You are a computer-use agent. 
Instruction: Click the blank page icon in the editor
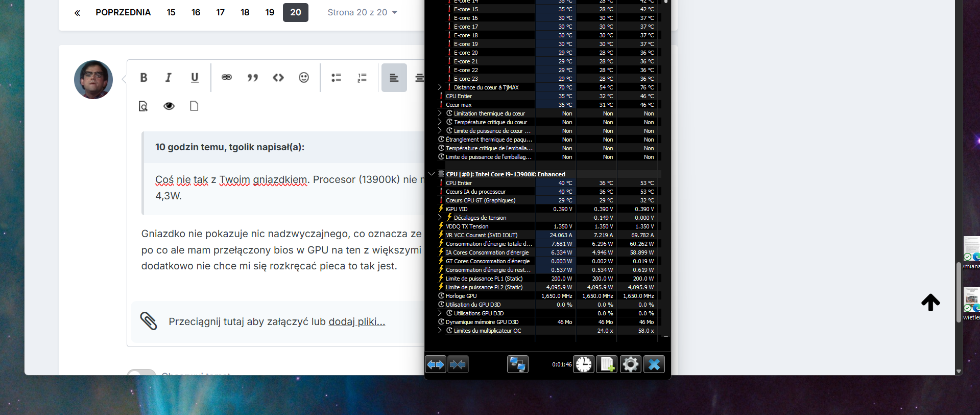(194, 106)
